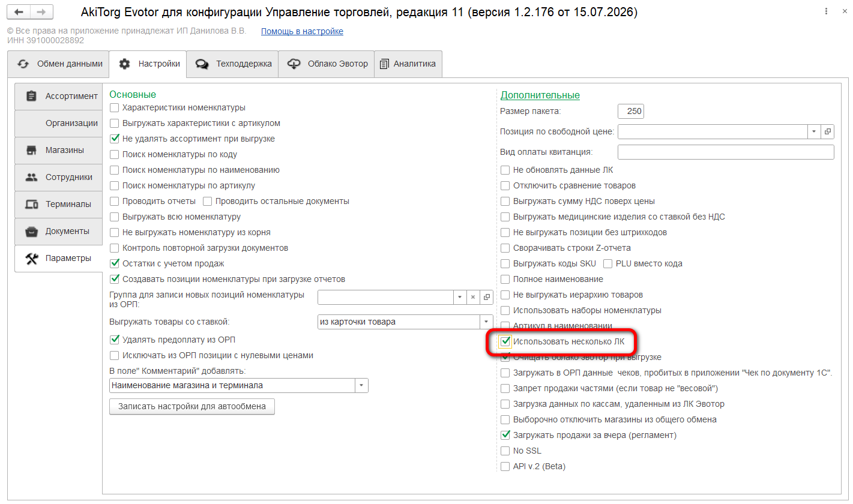853x504 pixels.
Task: Enable Полное наименование checkbox
Action: (505, 280)
